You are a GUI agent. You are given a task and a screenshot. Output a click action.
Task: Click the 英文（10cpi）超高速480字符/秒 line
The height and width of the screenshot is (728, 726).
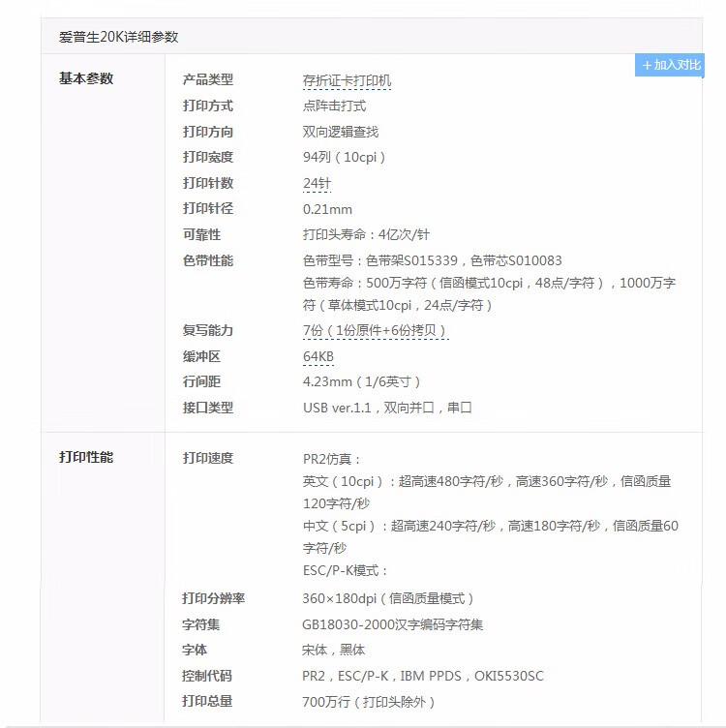(x=487, y=493)
